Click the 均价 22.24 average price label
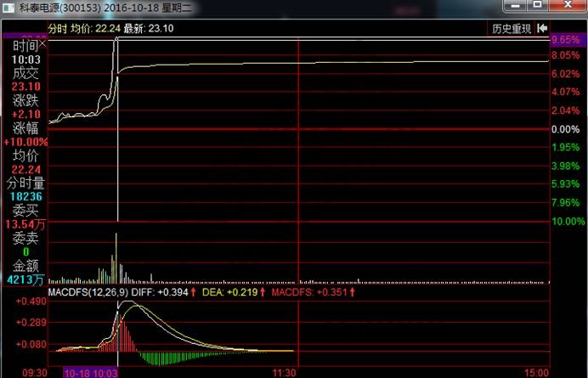The height and width of the screenshot is (378, 588). coord(94,29)
